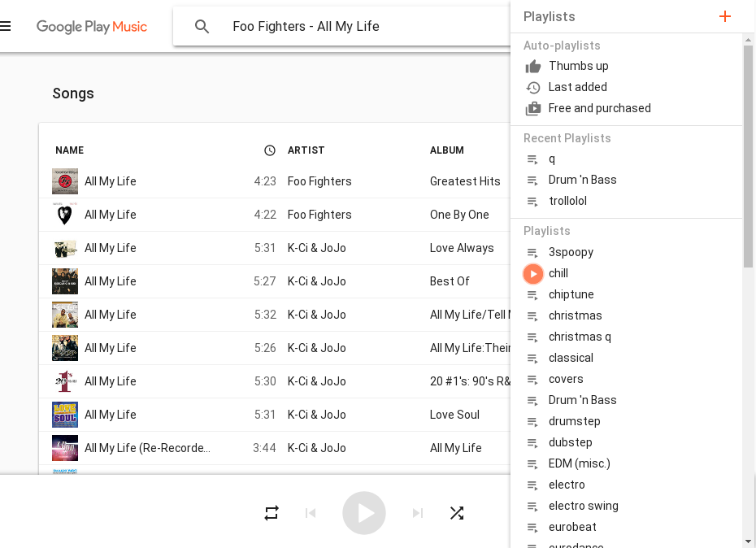This screenshot has width=756, height=548.
Task: Select All My Life (Re-Recorde... song
Action: coord(147,448)
